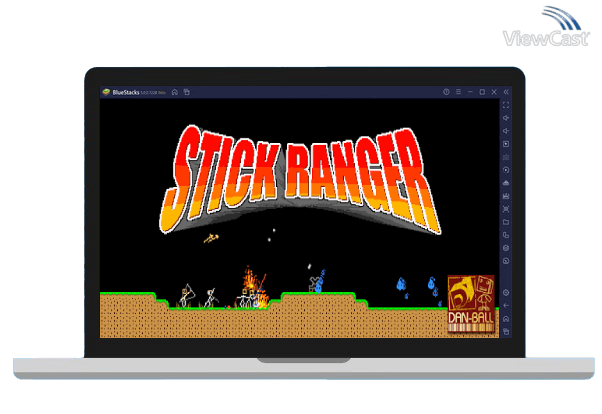This screenshot has height=414, width=602.
Task: Open the multi-instance manager sidebar icon
Action: [x=506, y=235]
